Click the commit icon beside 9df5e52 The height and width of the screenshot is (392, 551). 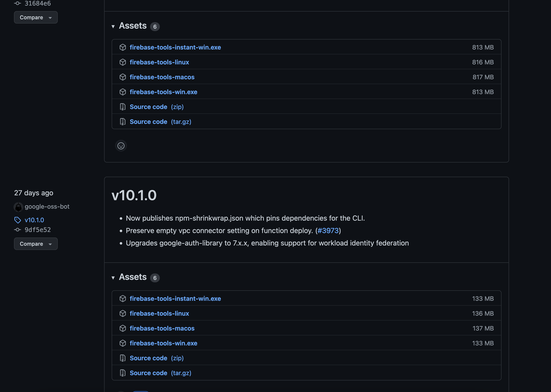[17, 230]
